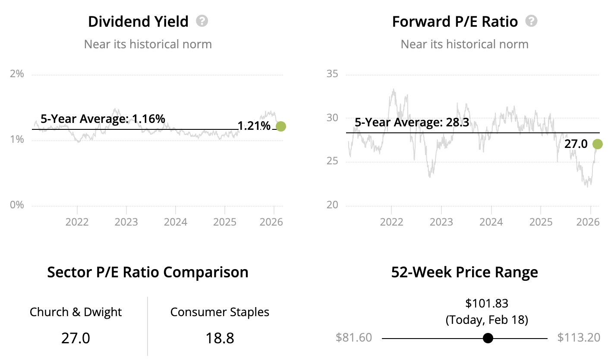Select the Church & Dwight label
Image resolution: width=611 pixels, height=364 pixels.
(76, 312)
